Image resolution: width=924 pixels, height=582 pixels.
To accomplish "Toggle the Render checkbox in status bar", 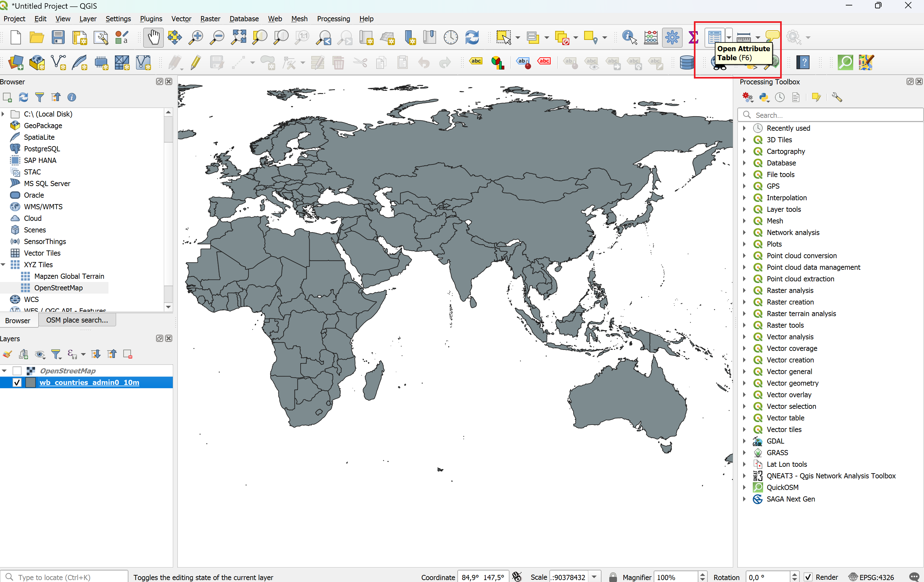I will tap(808, 577).
